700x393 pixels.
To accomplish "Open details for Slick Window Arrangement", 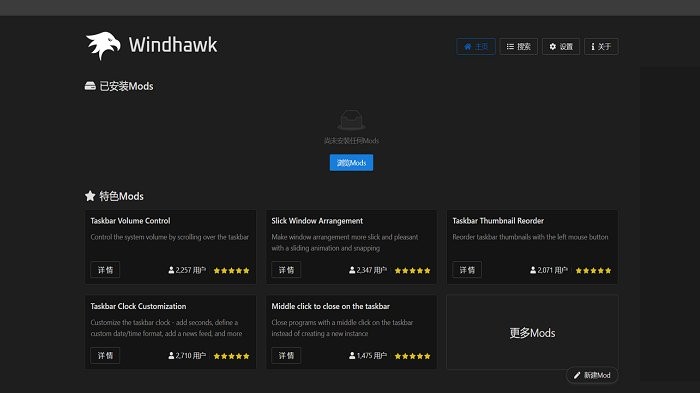I will (x=286, y=270).
